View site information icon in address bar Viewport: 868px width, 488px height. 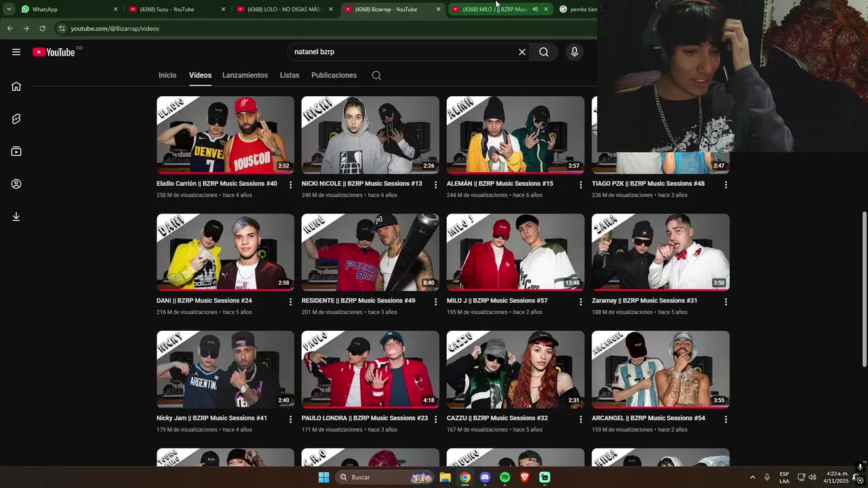[62, 28]
